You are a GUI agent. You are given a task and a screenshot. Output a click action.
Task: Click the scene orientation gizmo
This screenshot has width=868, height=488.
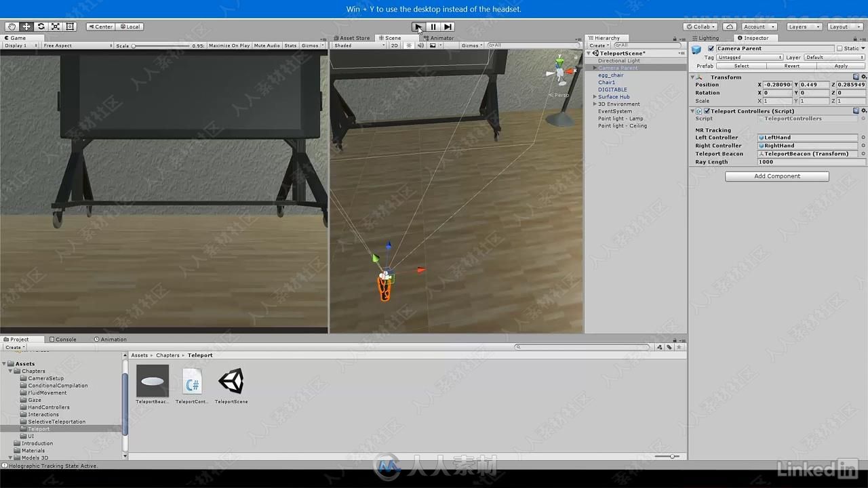tap(560, 72)
